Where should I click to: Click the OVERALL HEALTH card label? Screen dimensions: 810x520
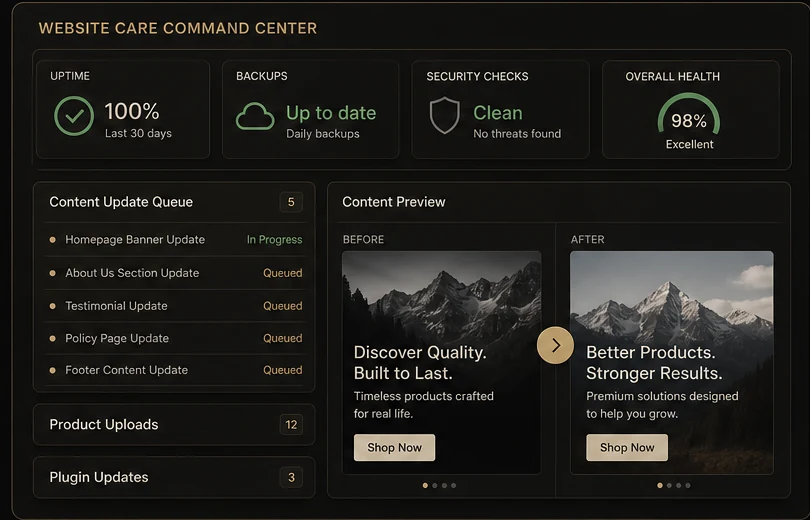(x=673, y=76)
